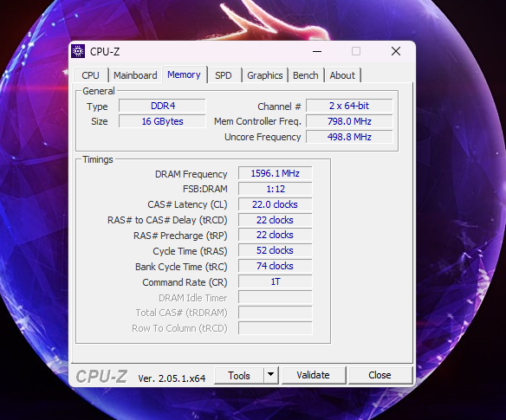Click the Close button at bottom
The width and height of the screenshot is (506, 420).
coord(379,375)
